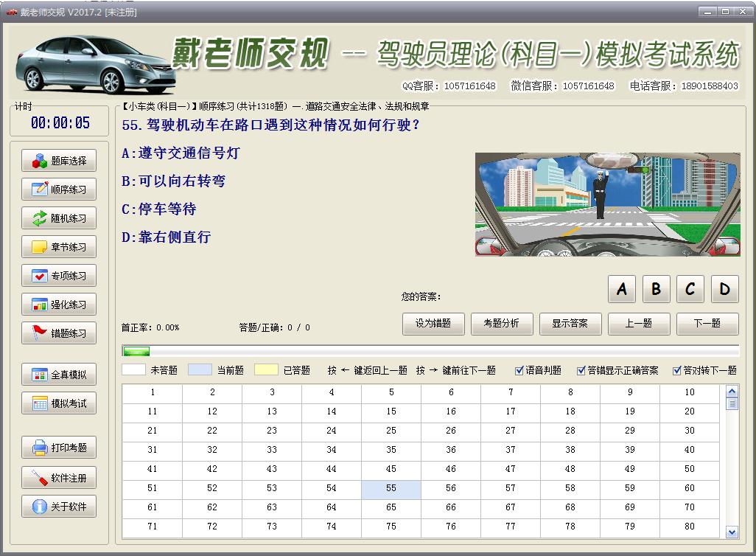Image resolution: width=756 pixels, height=556 pixels.
Task: Open 错题练习 wrong questions practice
Action: pyautogui.click(x=59, y=333)
